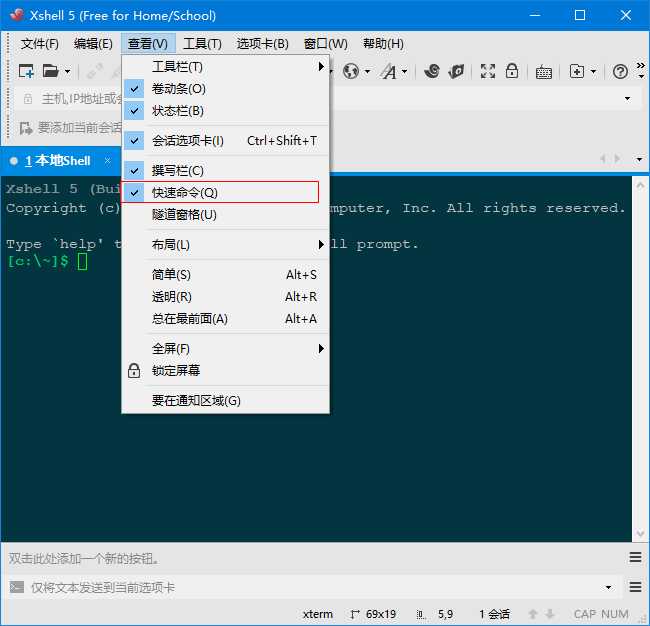The width and height of the screenshot is (650, 626).
Task: Close the 本地Shell tab
Action: (107, 160)
